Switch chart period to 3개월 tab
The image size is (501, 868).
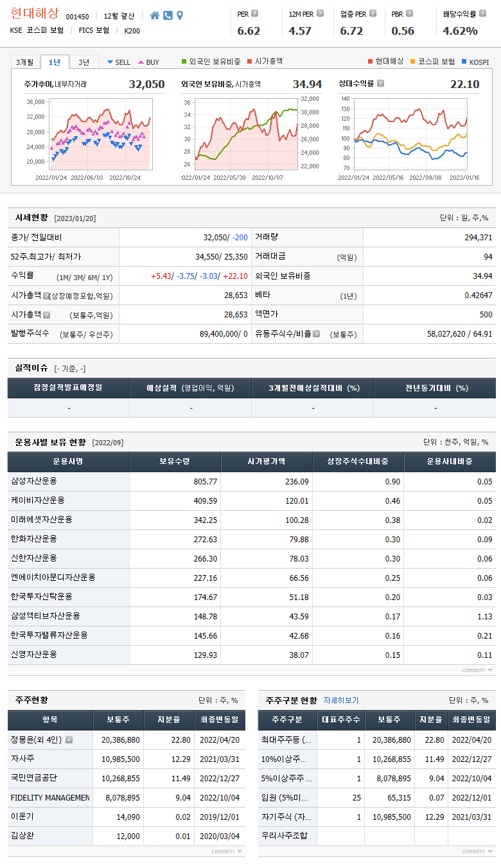click(25, 62)
